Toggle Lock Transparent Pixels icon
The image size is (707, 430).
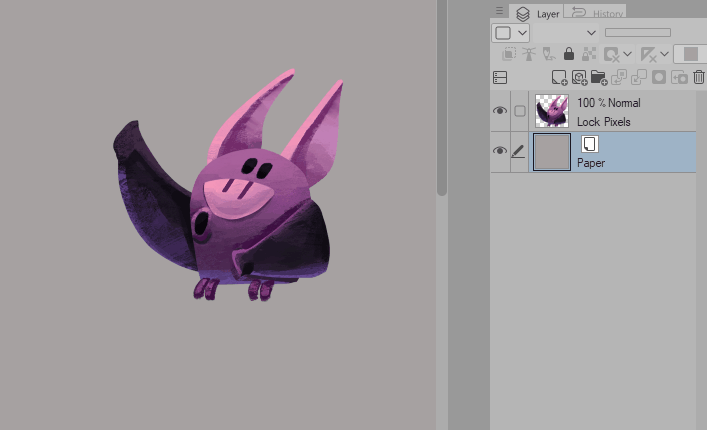pos(589,54)
